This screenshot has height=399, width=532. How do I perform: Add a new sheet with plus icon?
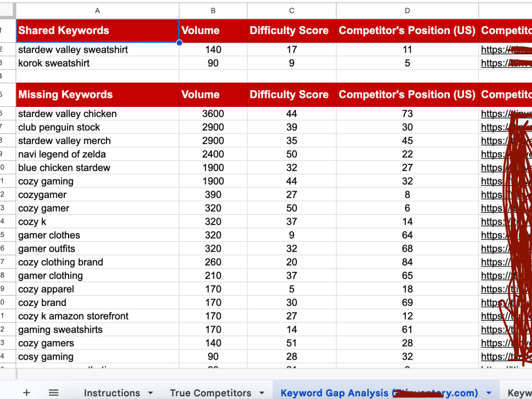[x=27, y=393]
